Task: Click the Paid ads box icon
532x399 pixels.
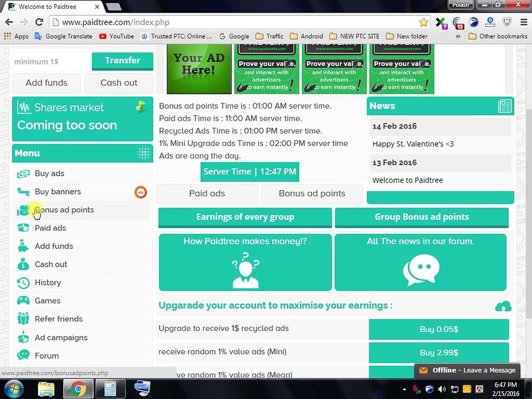Action: click(23, 228)
